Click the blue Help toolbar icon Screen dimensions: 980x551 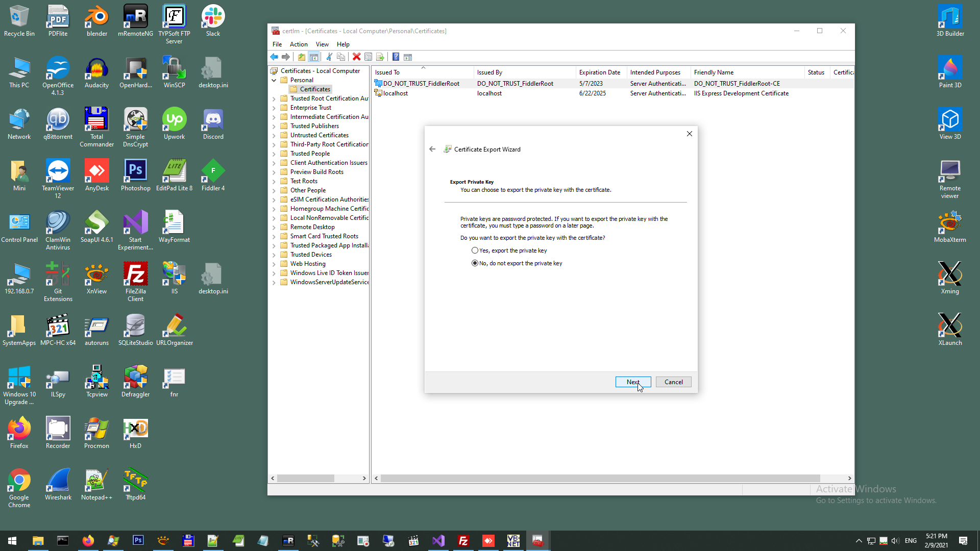coord(396,57)
